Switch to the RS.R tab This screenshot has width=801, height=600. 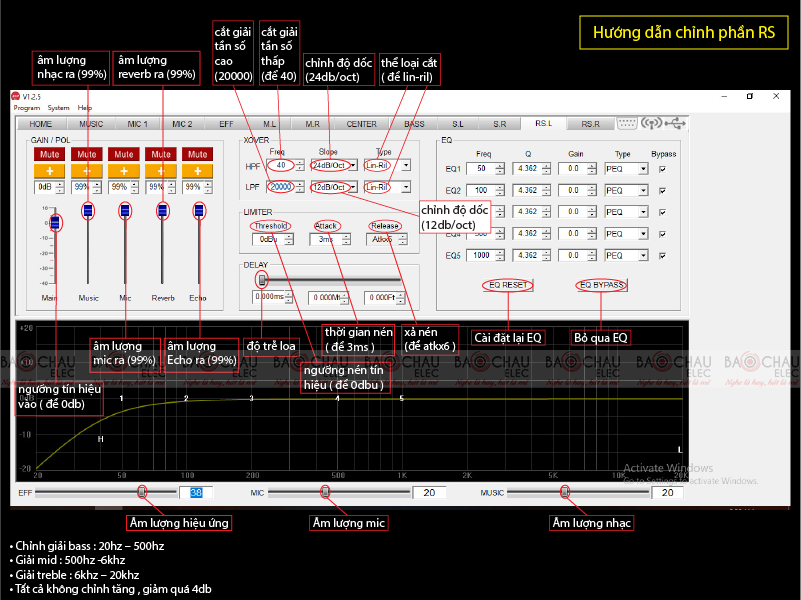[x=590, y=124]
